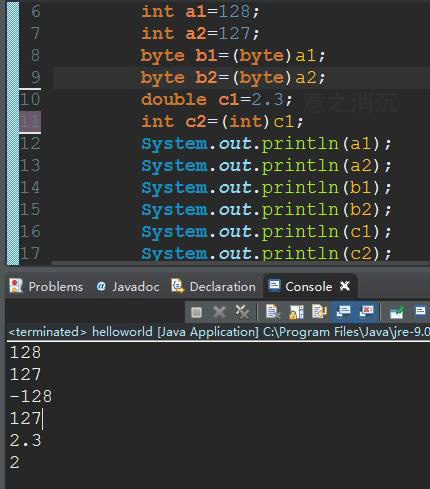Screen dimensions: 430x489
Task: Click the Terminate stop button in console
Action: pos(196,312)
